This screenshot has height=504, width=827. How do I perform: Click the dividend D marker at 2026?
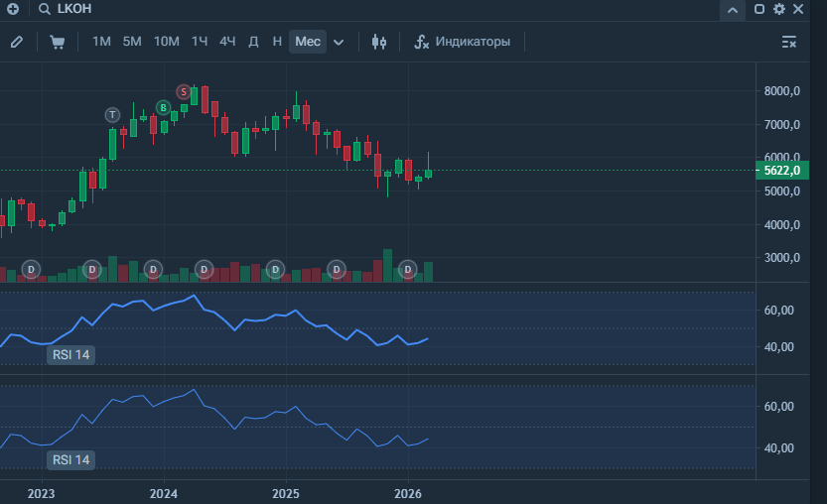click(x=408, y=270)
